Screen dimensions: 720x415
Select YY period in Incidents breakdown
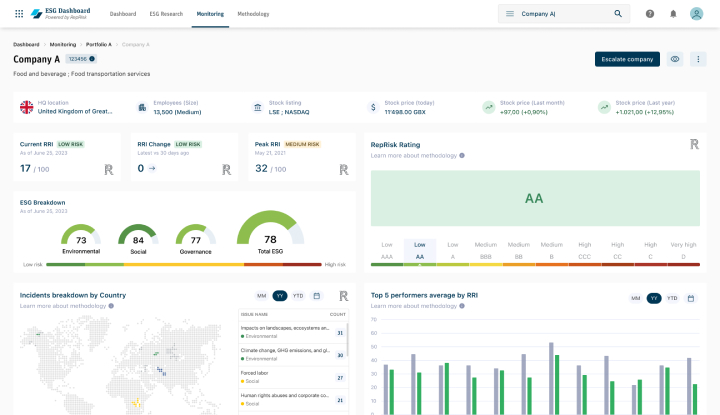tap(280, 296)
